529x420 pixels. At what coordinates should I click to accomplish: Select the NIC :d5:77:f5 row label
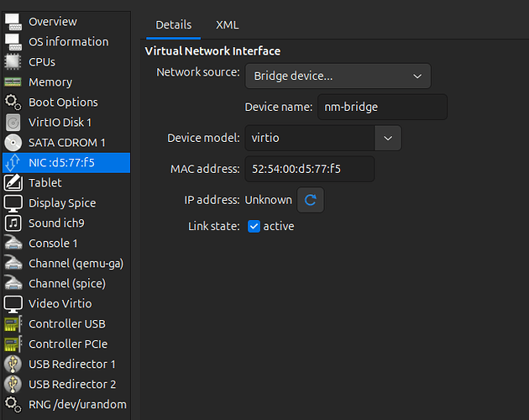tap(61, 163)
